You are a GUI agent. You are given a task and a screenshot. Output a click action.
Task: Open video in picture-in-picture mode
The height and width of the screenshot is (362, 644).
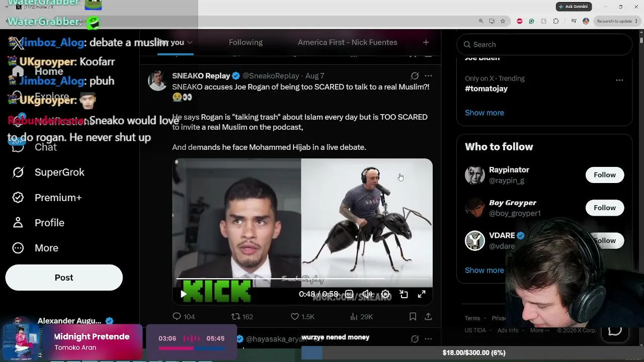(404, 294)
